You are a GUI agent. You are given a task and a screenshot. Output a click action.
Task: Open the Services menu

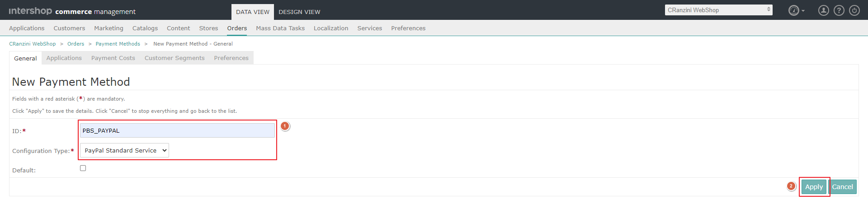pyautogui.click(x=369, y=28)
